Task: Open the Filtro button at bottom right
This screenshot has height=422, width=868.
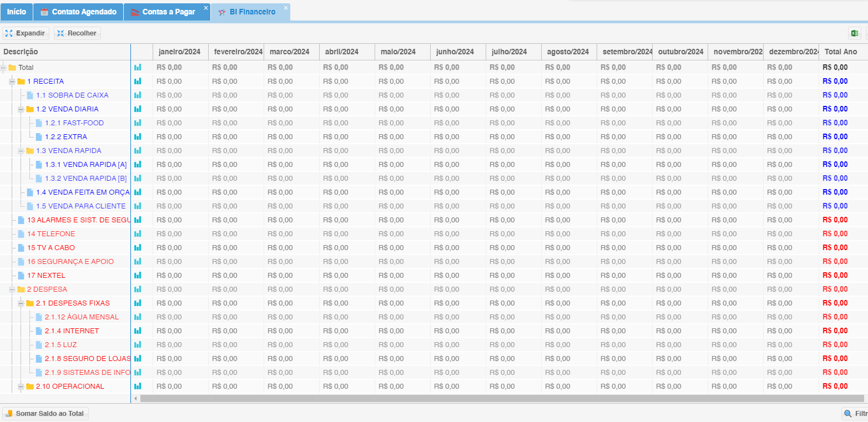Action: 855,414
